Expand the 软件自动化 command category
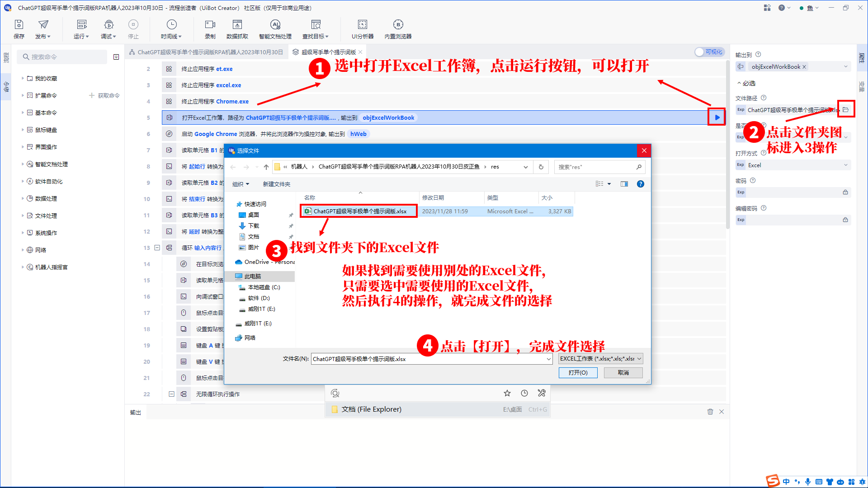The width and height of the screenshot is (868, 488). pyautogui.click(x=23, y=181)
